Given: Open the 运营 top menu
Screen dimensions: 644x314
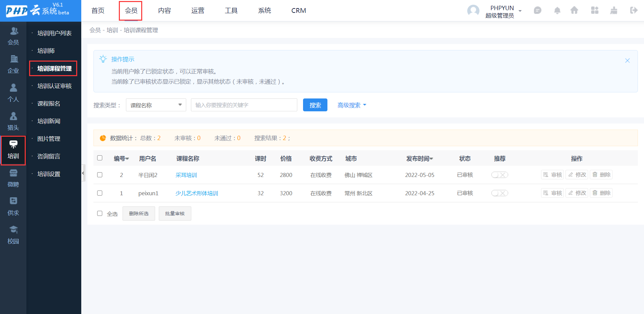Looking at the screenshot, I should pos(198,10).
